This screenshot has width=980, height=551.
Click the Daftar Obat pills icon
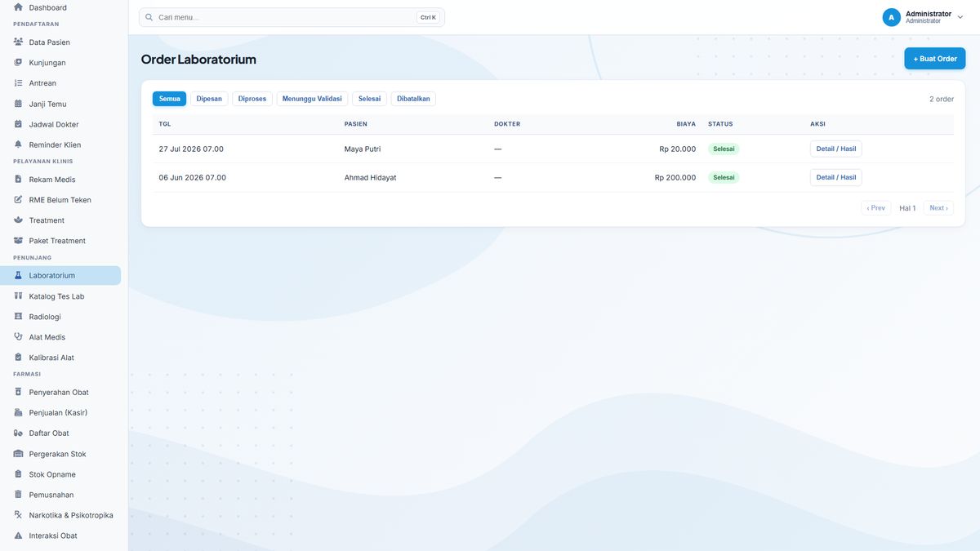coord(18,433)
